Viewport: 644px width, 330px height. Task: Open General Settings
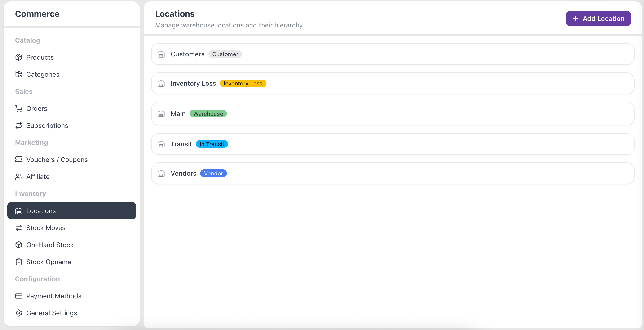pos(71,313)
